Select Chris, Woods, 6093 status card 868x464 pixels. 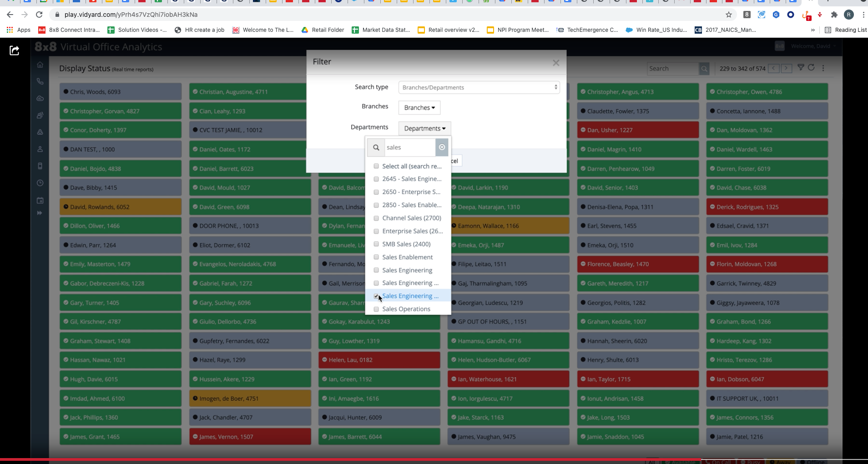coord(121,92)
